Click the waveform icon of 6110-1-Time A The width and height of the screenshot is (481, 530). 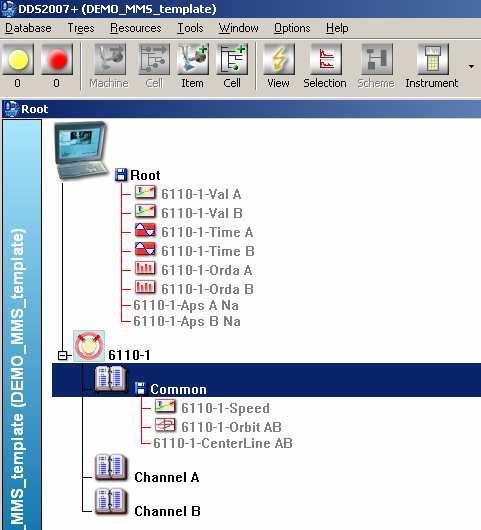click(145, 231)
